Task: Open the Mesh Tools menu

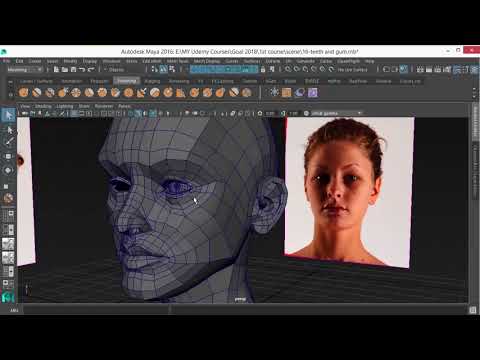Action: [178, 61]
